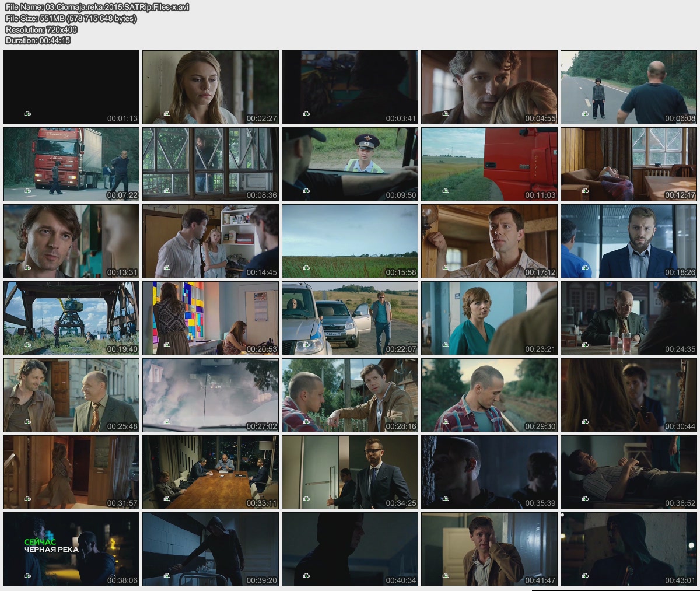Viewport: 700px width, 591px height.
Task: Open the conference table frame at 00:33:11
Action: click(x=211, y=472)
